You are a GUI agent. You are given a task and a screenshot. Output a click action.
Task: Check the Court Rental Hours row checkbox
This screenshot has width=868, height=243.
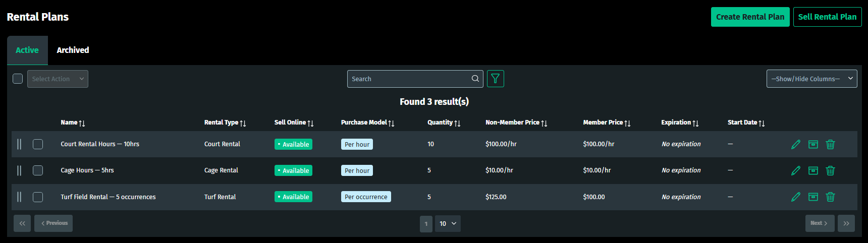[x=38, y=144]
